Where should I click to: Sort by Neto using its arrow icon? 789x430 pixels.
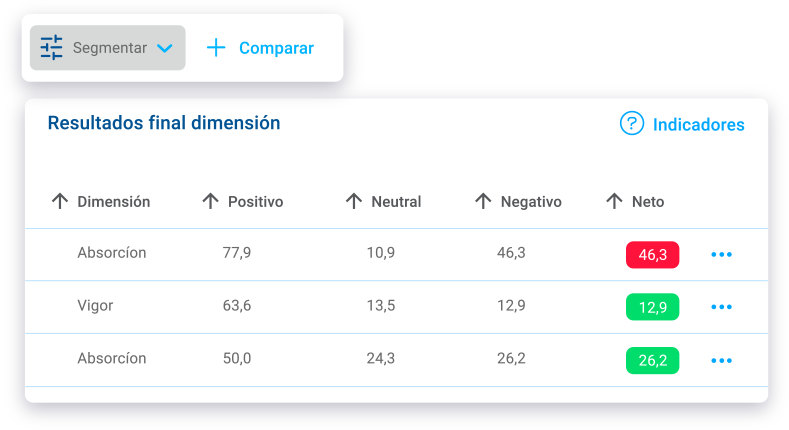pyautogui.click(x=614, y=201)
